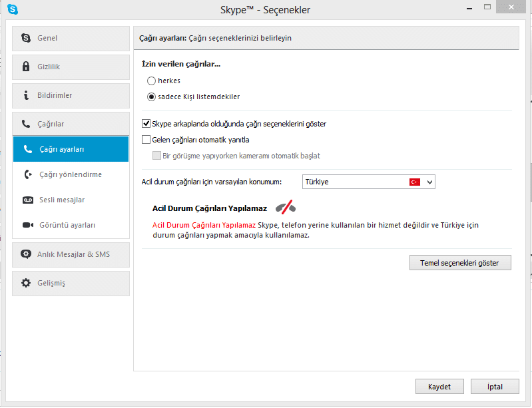Click the call forwarding icon beside Çağrı yönlendirme
532x408 pixels.
[28, 174]
